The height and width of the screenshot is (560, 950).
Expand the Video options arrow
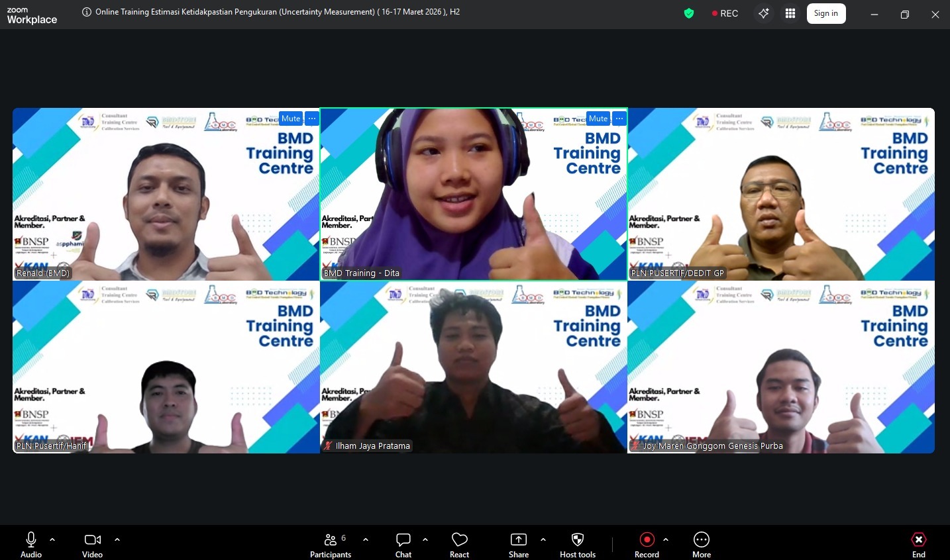coord(117,539)
